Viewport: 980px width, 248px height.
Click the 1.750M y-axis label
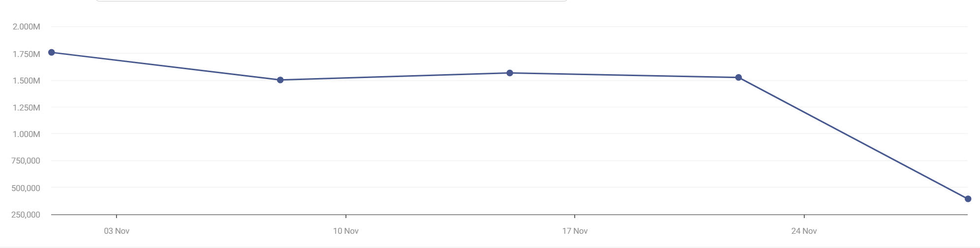pyautogui.click(x=27, y=54)
